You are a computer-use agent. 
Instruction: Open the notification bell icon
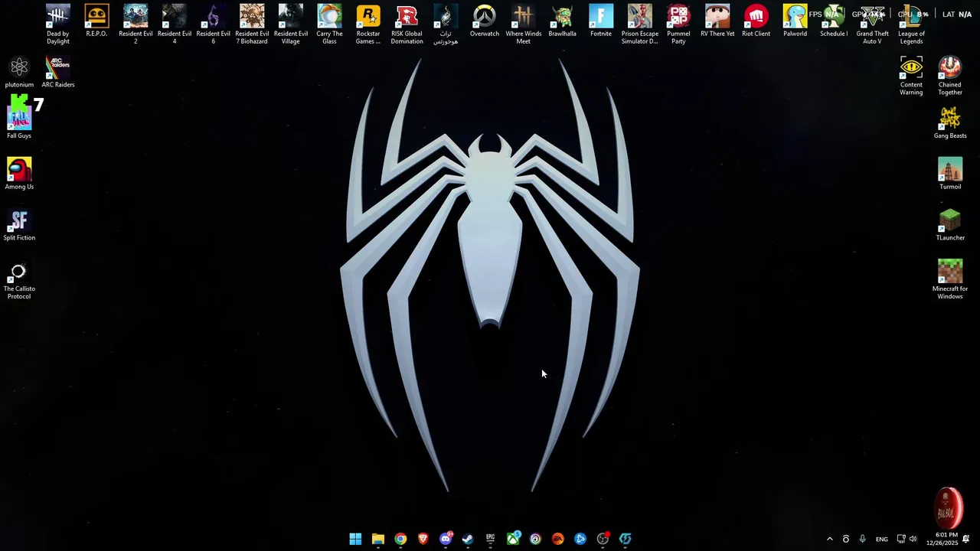click(966, 539)
